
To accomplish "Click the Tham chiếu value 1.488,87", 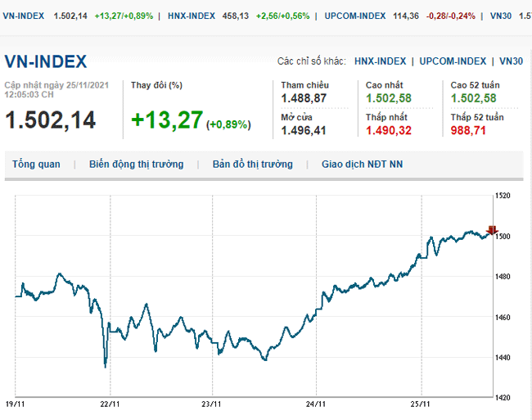I will point(304,98).
